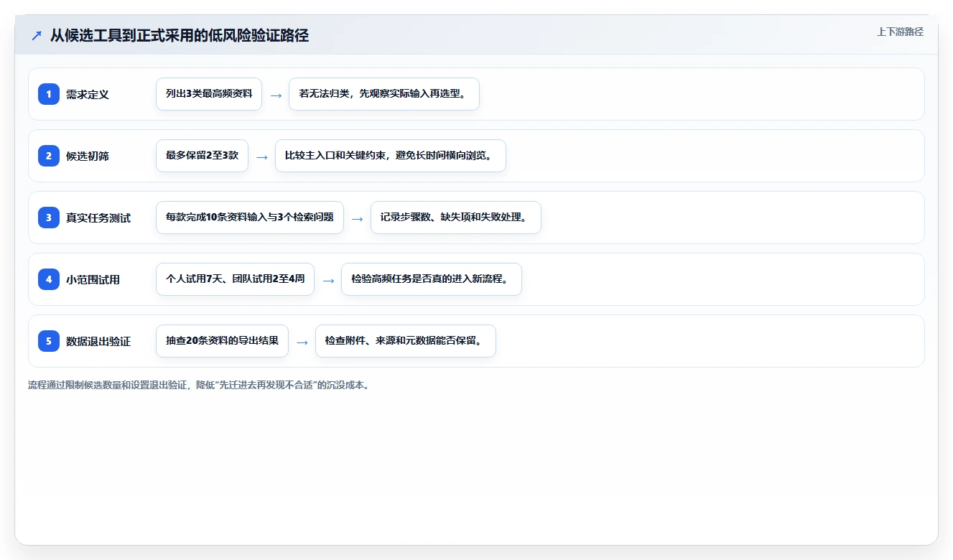This screenshot has width=953, height=560.
Task: Click the 上下游路径 label
Action: point(900,32)
